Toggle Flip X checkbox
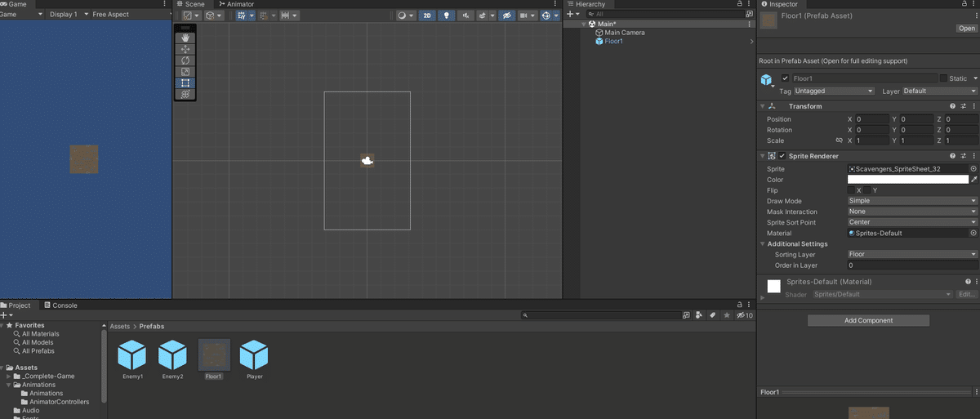The height and width of the screenshot is (419, 980). coord(852,190)
